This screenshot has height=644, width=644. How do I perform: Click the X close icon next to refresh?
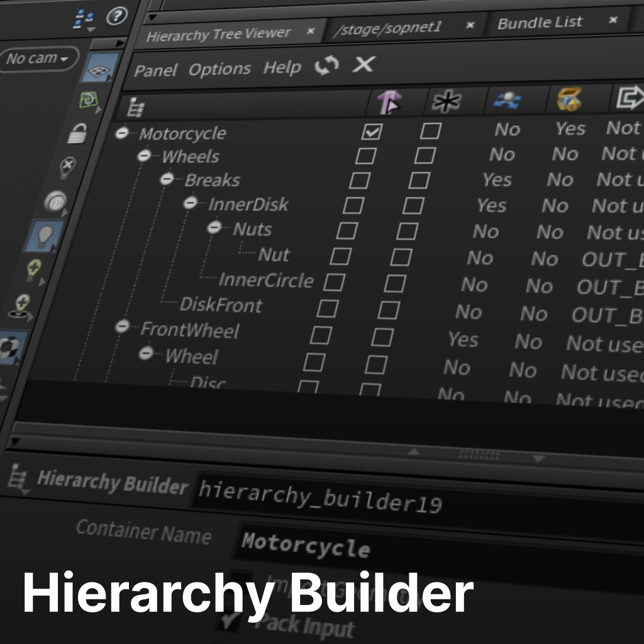363,64
